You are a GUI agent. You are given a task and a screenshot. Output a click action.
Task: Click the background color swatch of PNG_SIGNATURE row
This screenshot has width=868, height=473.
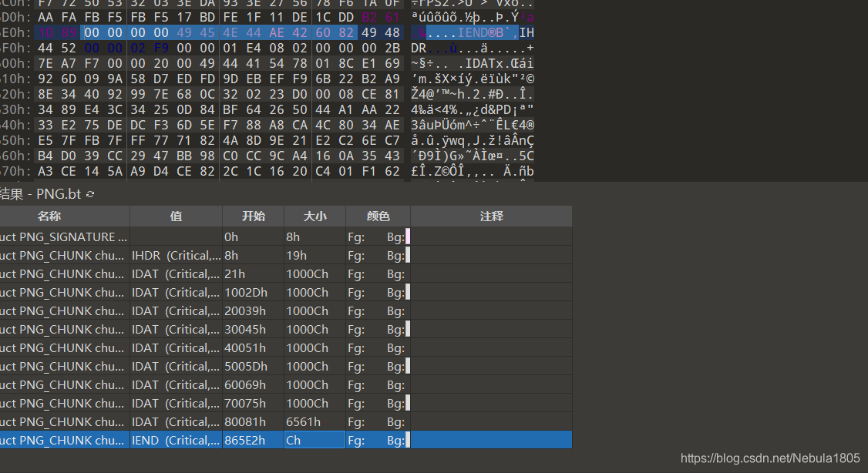(x=408, y=236)
